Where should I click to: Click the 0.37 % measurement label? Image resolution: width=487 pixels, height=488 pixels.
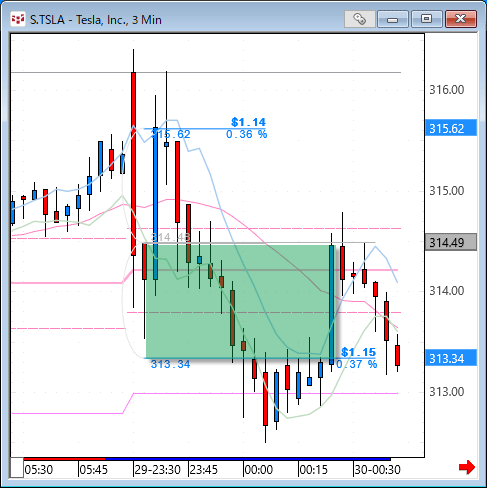357,364
